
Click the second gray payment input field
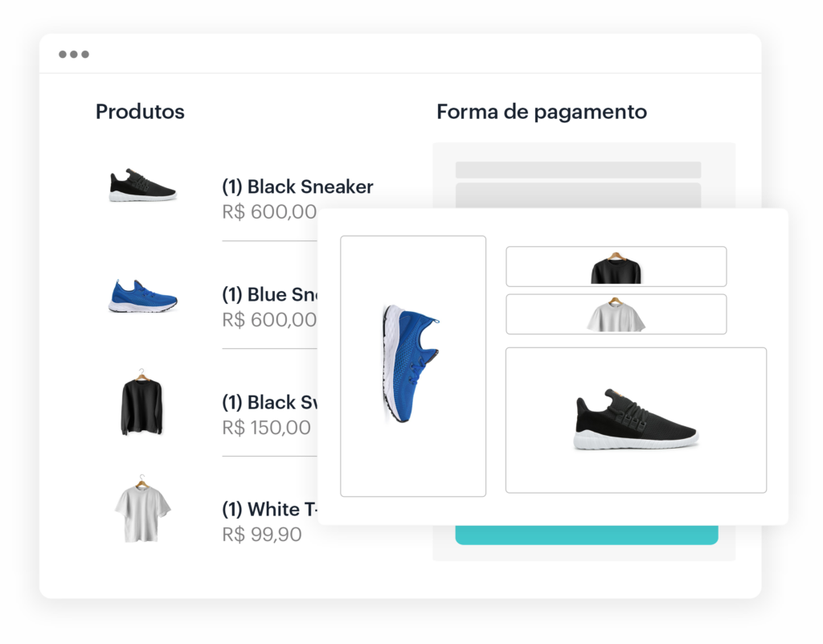(x=578, y=195)
